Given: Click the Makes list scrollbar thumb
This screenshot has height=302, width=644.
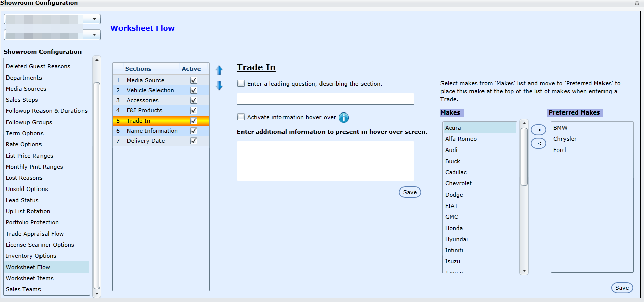Looking at the screenshot, I should pos(524,156).
